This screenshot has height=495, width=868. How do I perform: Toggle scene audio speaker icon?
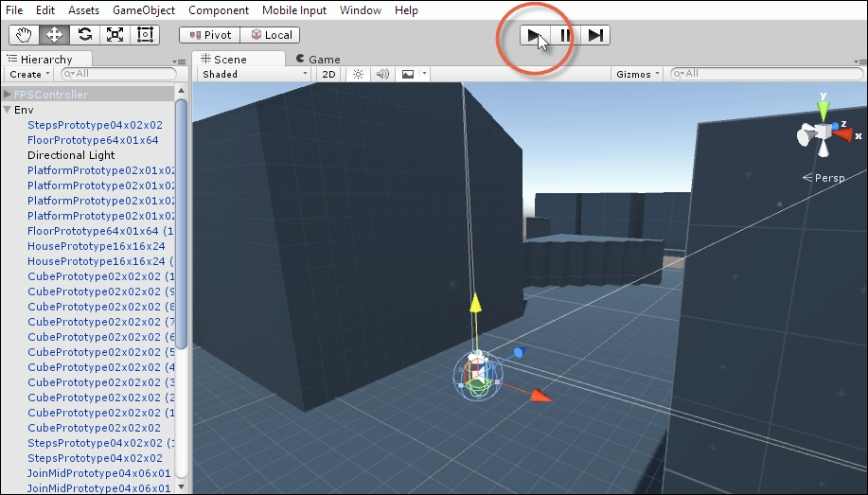pos(382,74)
